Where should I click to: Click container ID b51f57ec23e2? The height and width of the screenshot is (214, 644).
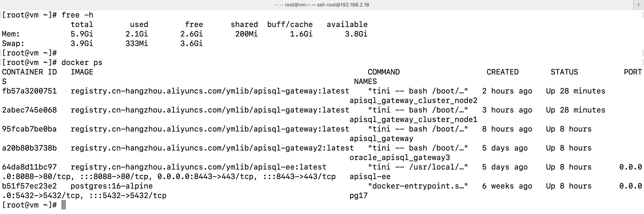pos(29,186)
